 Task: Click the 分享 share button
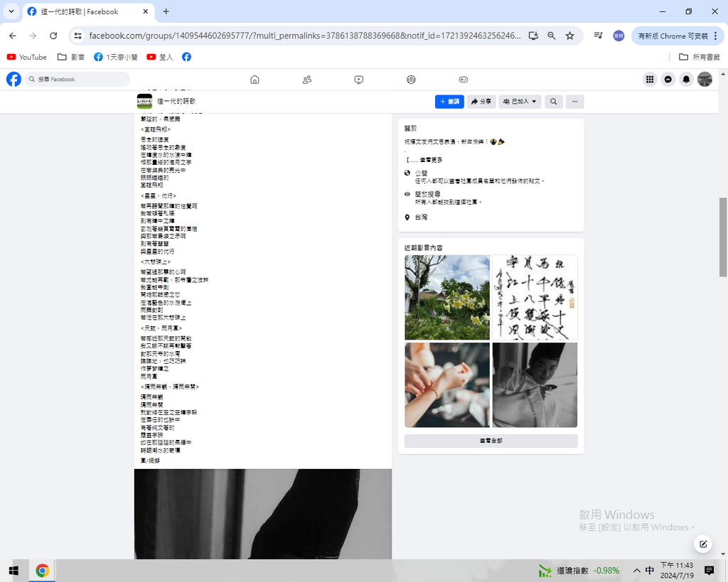point(481,102)
